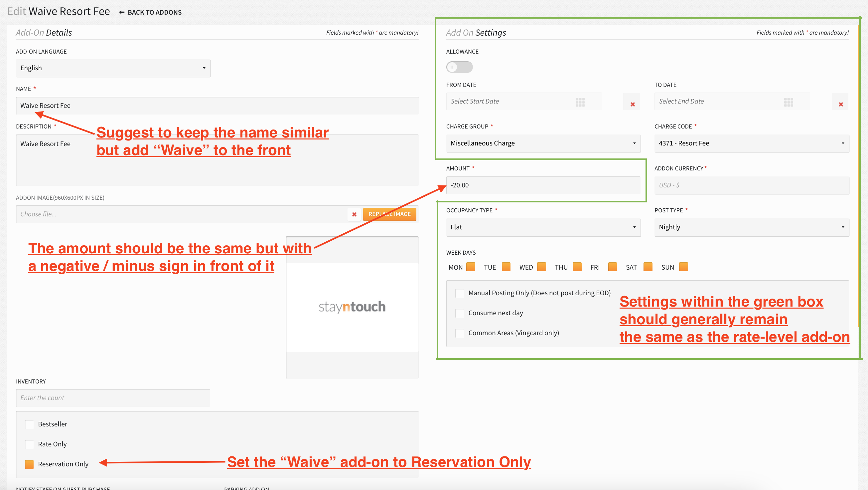Remove the addon image with red X
Viewport: 868px width, 490px height.
[354, 214]
